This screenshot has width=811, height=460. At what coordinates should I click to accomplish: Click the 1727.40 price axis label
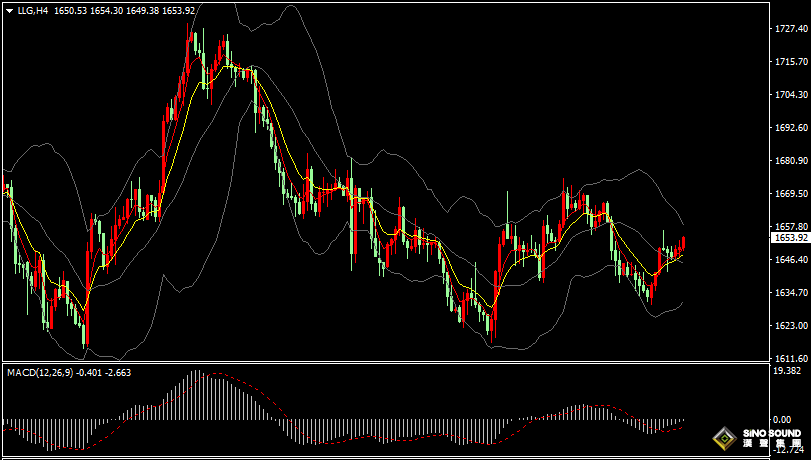tap(791, 30)
